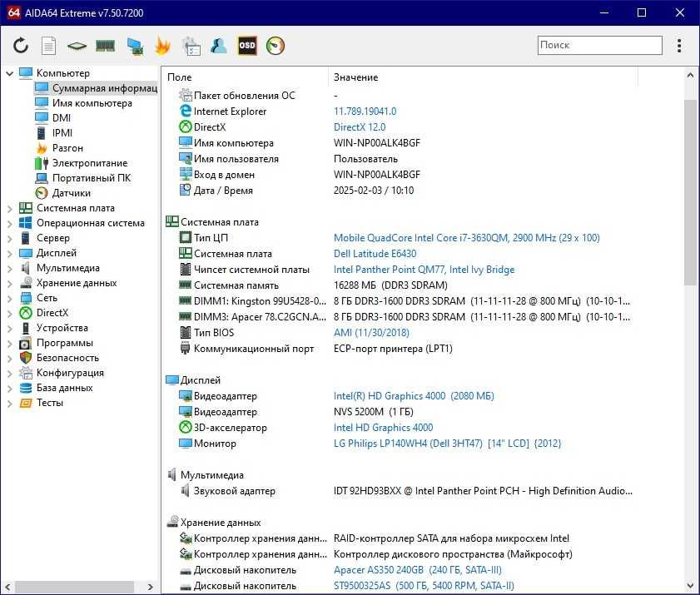This screenshot has width=700, height=595.
Task: Click the Пакет обновления ОС gear icon
Action: [x=186, y=95]
